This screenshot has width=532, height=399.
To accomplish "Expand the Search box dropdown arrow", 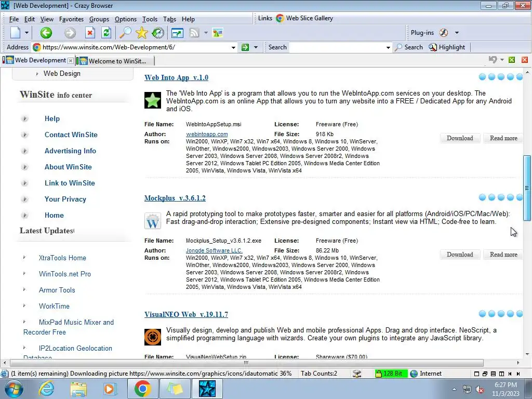I will point(388,47).
